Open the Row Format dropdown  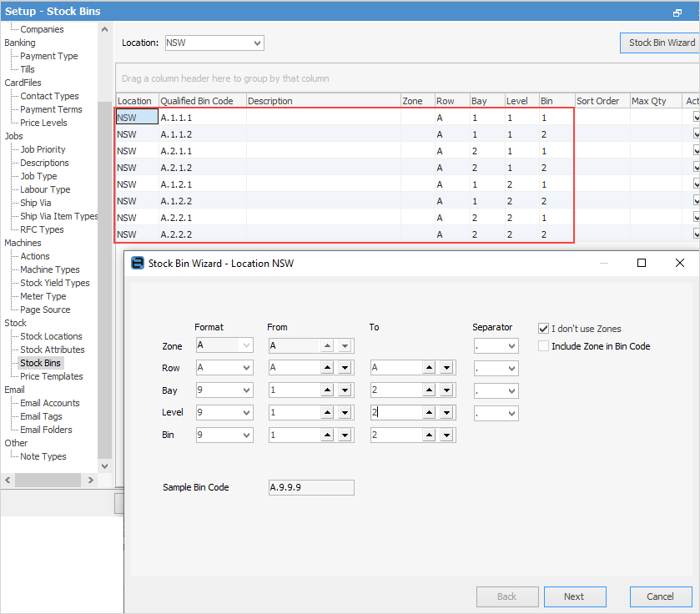[246, 368]
